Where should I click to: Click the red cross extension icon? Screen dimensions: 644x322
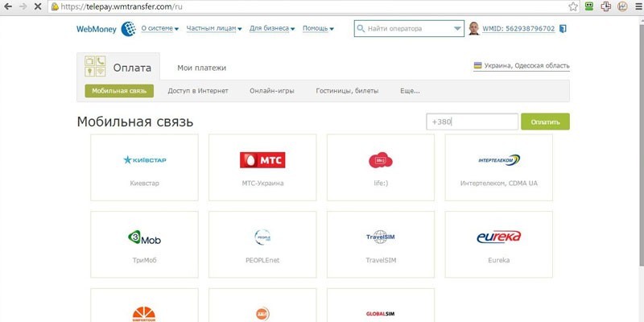point(606,6)
